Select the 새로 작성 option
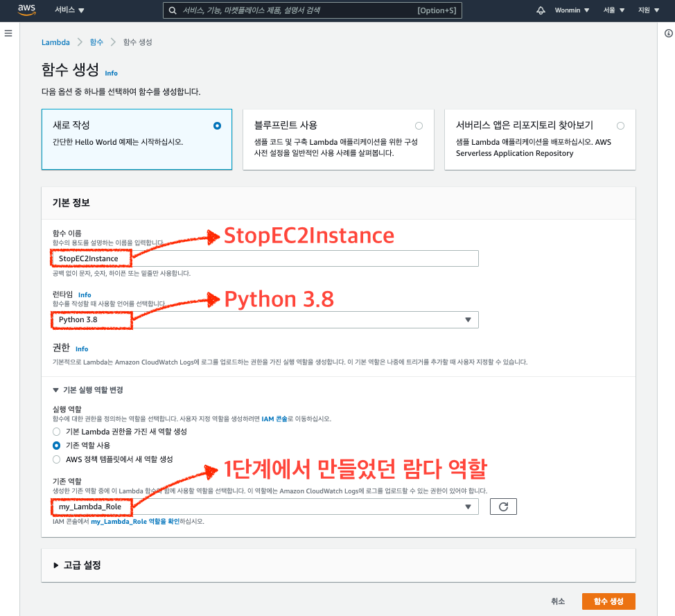This screenshot has width=675, height=616. point(137,139)
